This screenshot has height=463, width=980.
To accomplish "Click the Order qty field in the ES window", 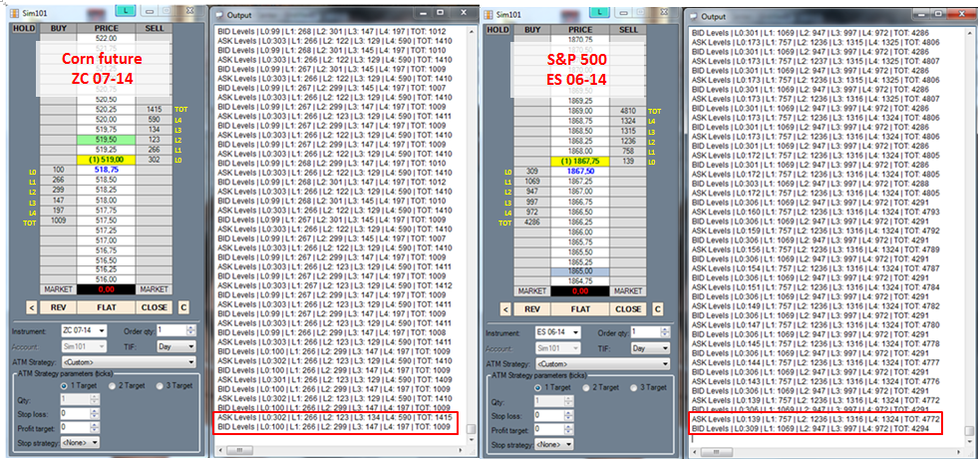I will (649, 331).
